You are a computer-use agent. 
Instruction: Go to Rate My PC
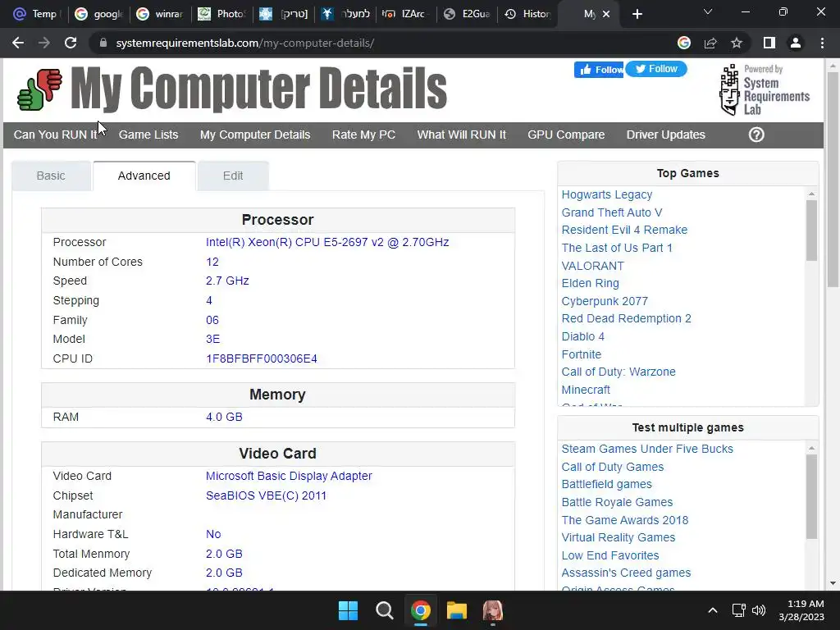tap(363, 135)
